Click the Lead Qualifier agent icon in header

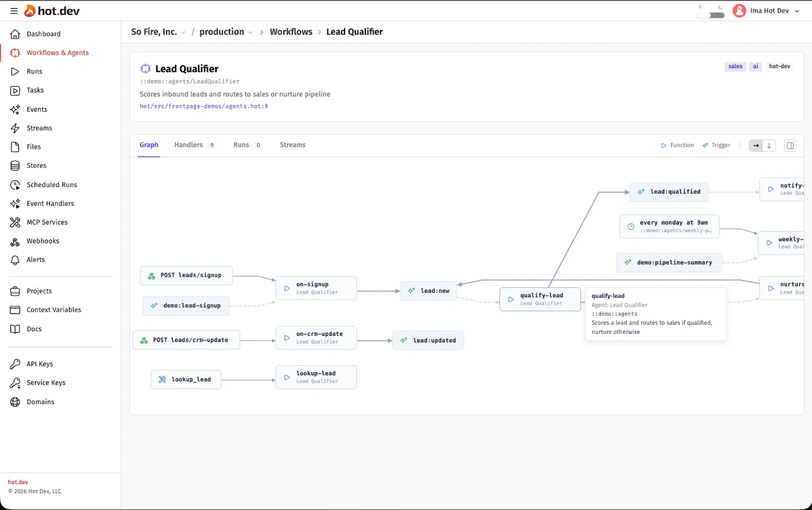[146, 69]
